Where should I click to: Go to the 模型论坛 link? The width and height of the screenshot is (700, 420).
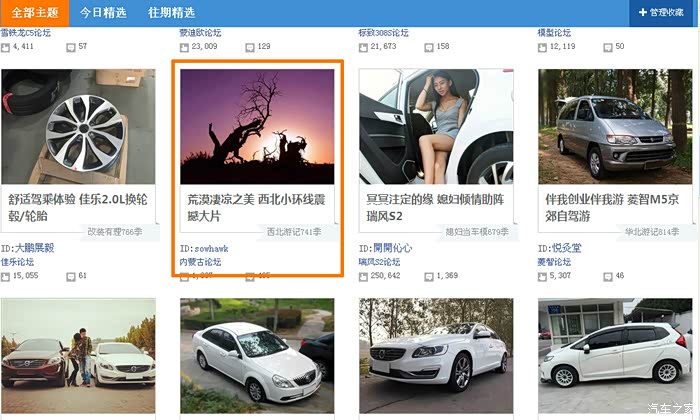pyautogui.click(x=554, y=33)
